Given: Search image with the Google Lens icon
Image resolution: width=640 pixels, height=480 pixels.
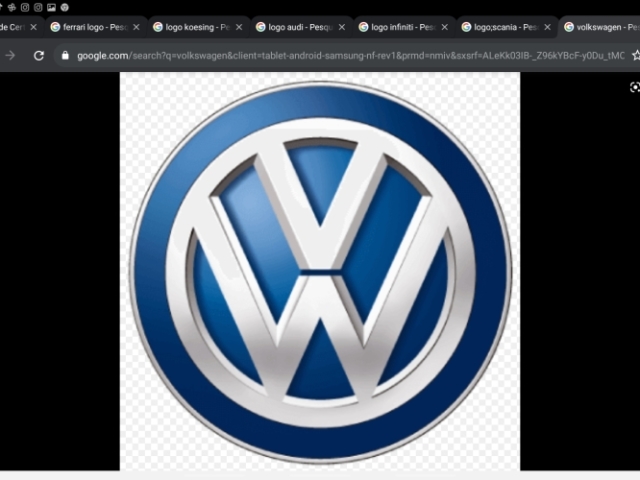Looking at the screenshot, I should coord(635,87).
